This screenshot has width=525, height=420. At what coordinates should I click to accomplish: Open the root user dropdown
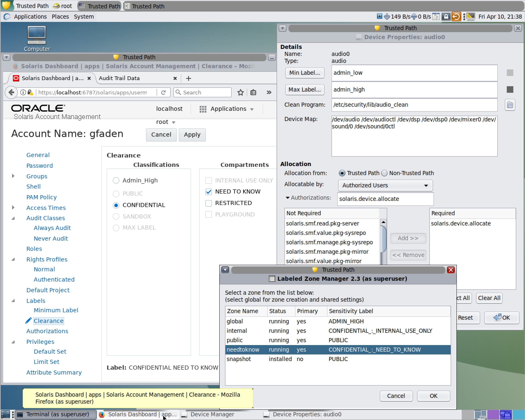point(166,122)
